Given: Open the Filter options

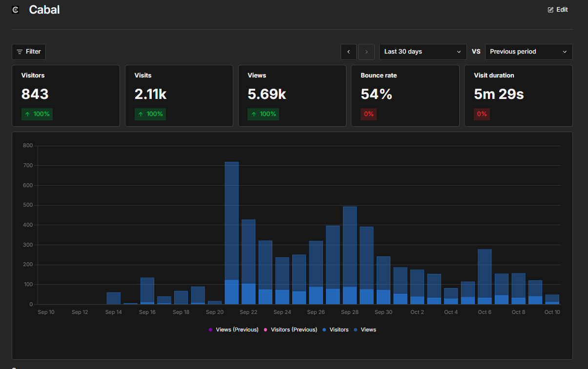Looking at the screenshot, I should pos(29,52).
